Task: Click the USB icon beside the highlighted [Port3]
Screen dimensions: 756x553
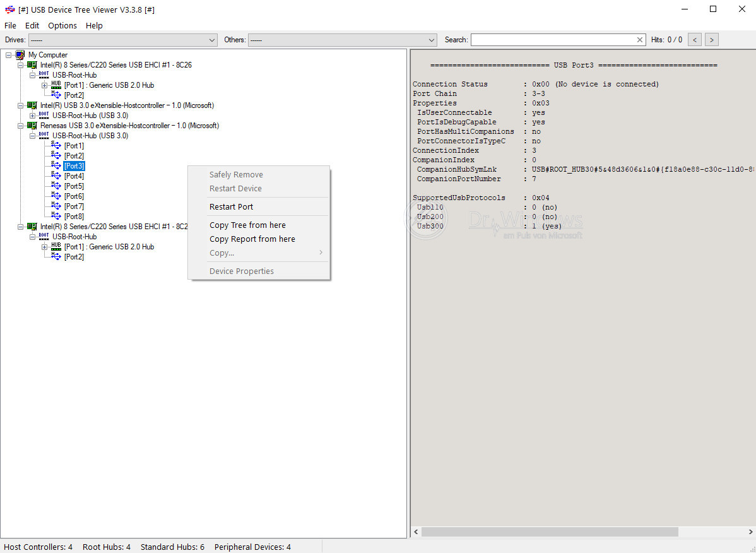Action: (56, 165)
